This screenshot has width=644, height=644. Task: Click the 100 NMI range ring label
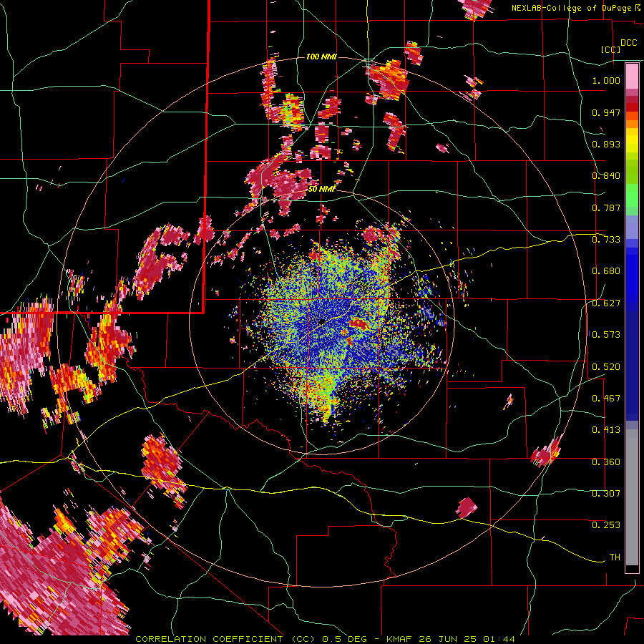pyautogui.click(x=321, y=57)
